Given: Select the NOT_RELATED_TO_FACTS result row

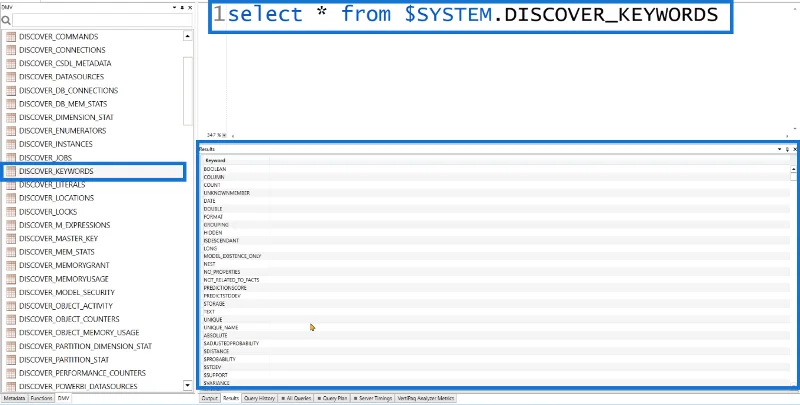Looking at the screenshot, I should 495,280.
